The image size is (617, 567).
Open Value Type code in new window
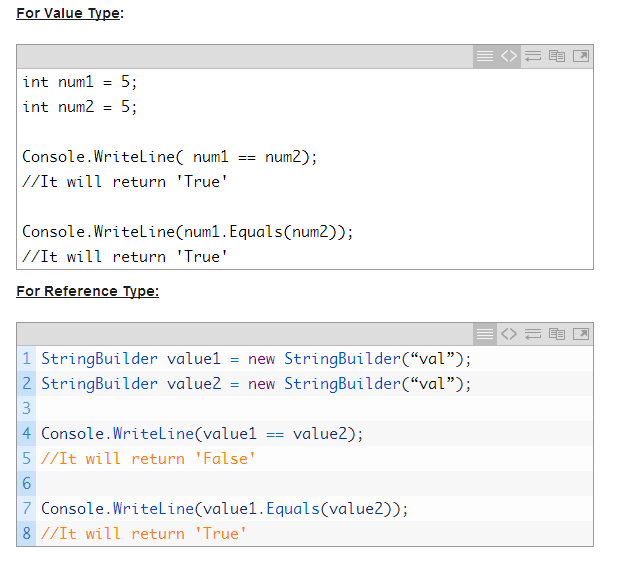click(580, 57)
